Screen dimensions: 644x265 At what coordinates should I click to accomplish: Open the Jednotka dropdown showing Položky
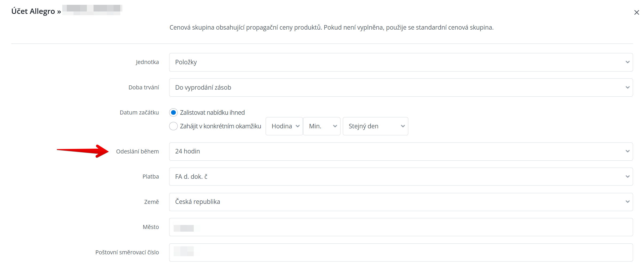(400, 62)
